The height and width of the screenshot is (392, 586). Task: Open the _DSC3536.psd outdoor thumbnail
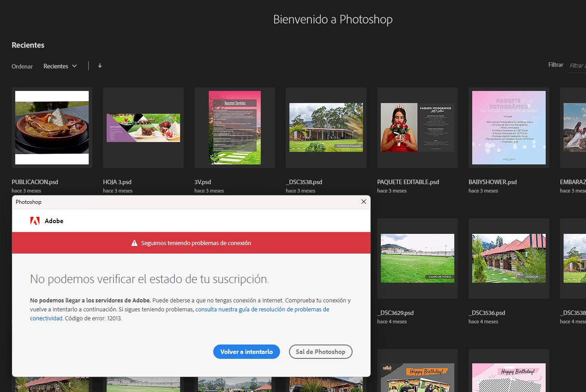pyautogui.click(x=509, y=258)
